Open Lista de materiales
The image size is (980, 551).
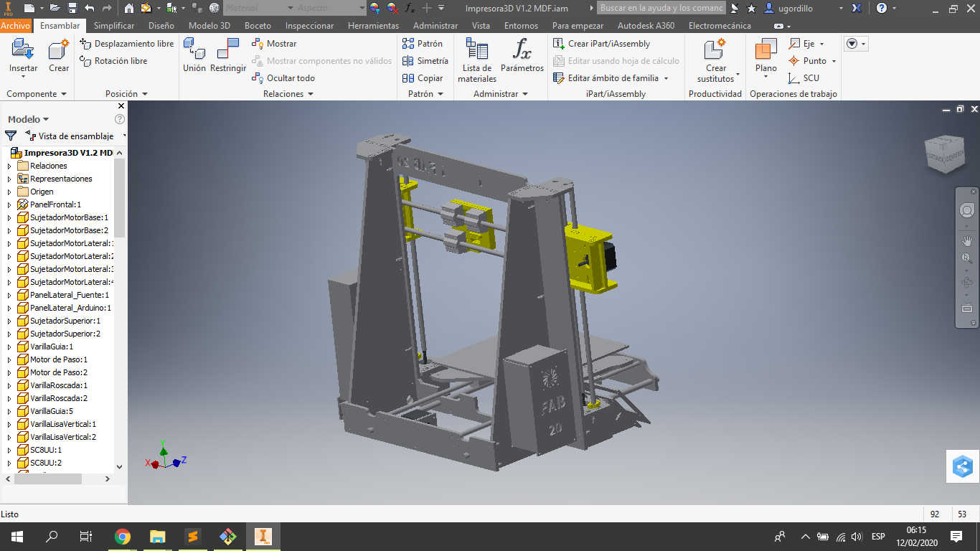coord(477,60)
